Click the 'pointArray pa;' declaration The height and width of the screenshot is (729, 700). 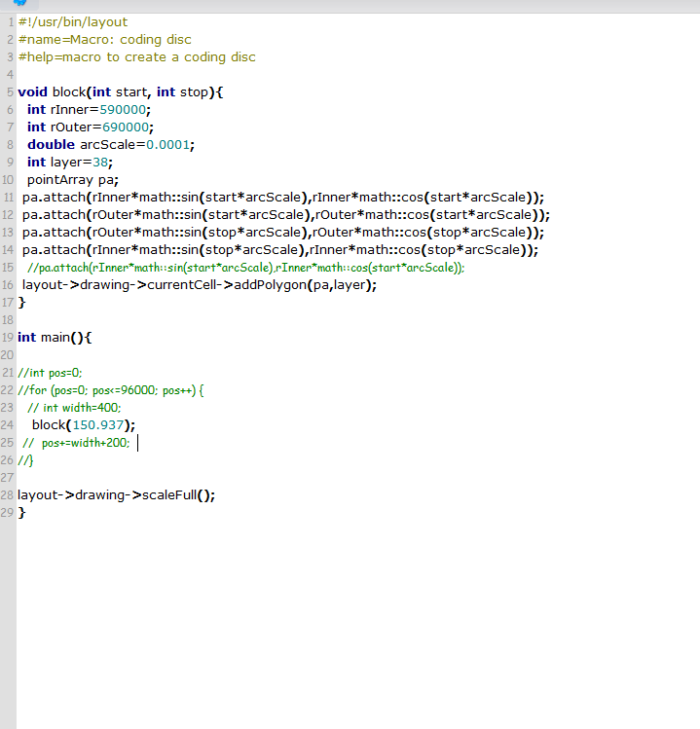73,180
